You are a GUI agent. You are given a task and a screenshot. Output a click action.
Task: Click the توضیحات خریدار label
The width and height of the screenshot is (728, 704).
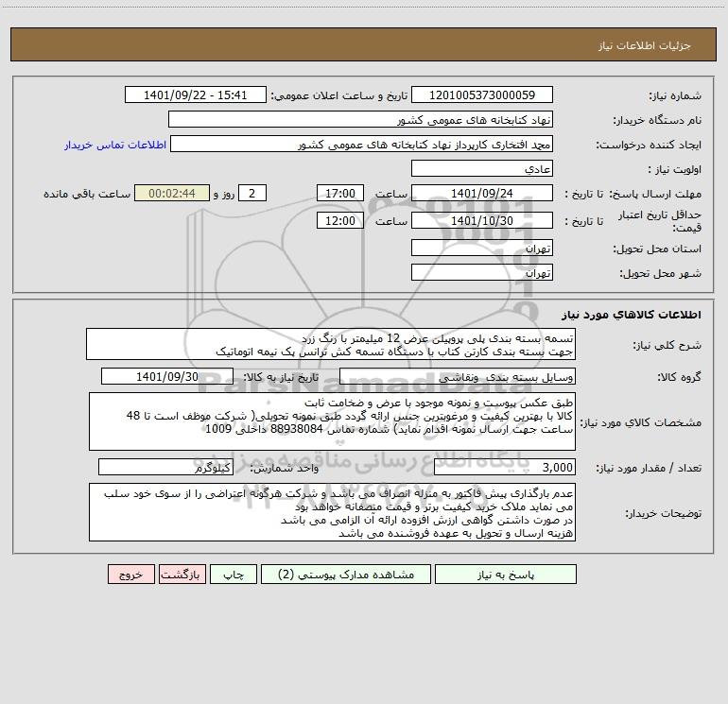[663, 513]
